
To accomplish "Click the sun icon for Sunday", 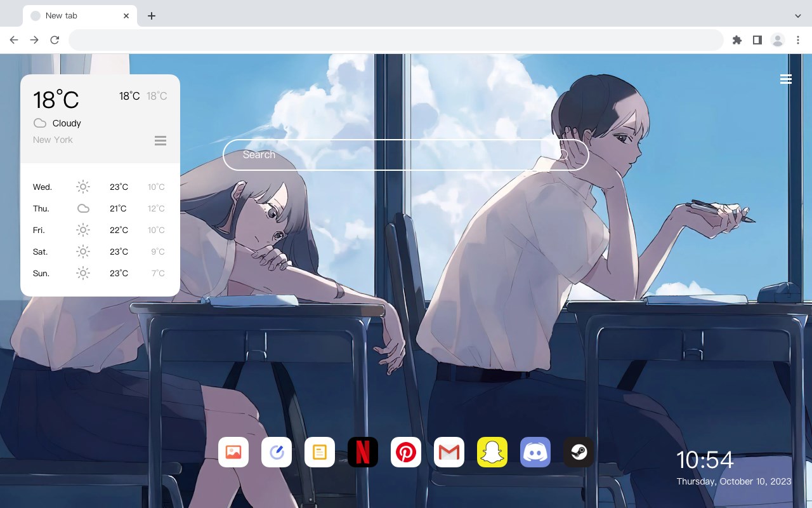I will point(83,273).
